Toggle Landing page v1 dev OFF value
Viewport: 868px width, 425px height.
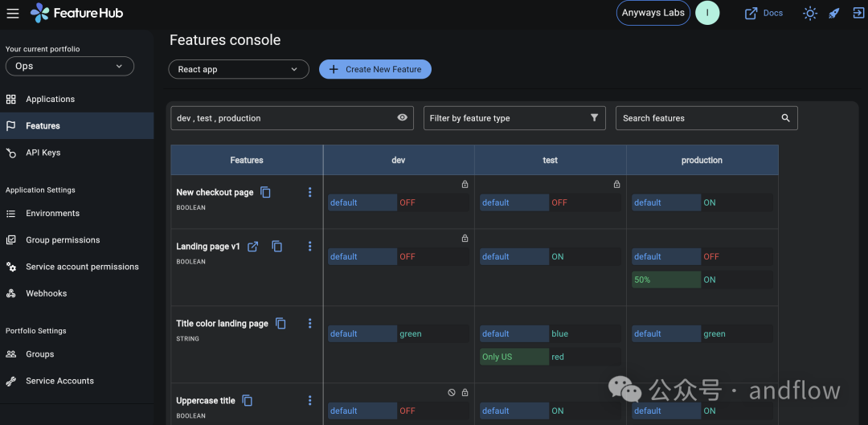coord(433,257)
